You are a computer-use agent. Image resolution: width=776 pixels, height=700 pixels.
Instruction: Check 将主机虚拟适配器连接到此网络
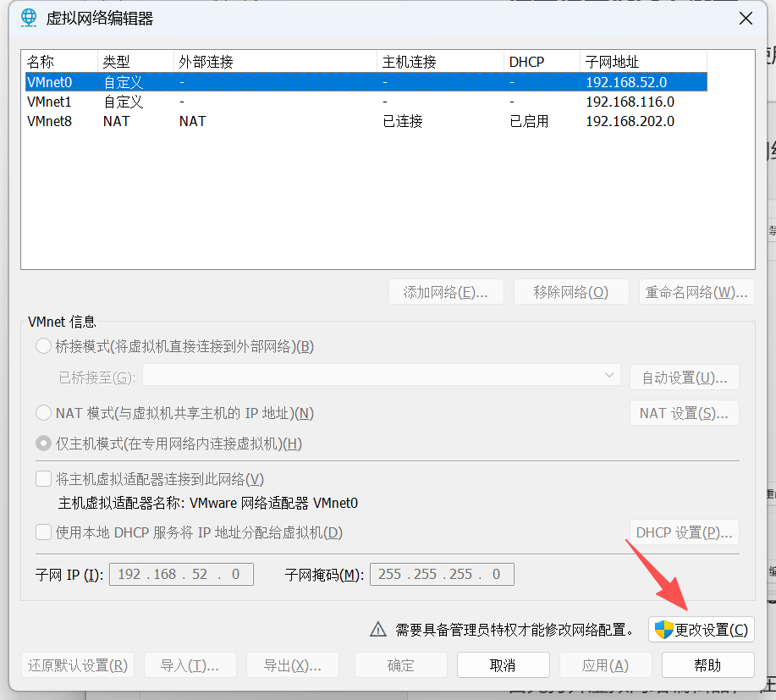pos(43,479)
